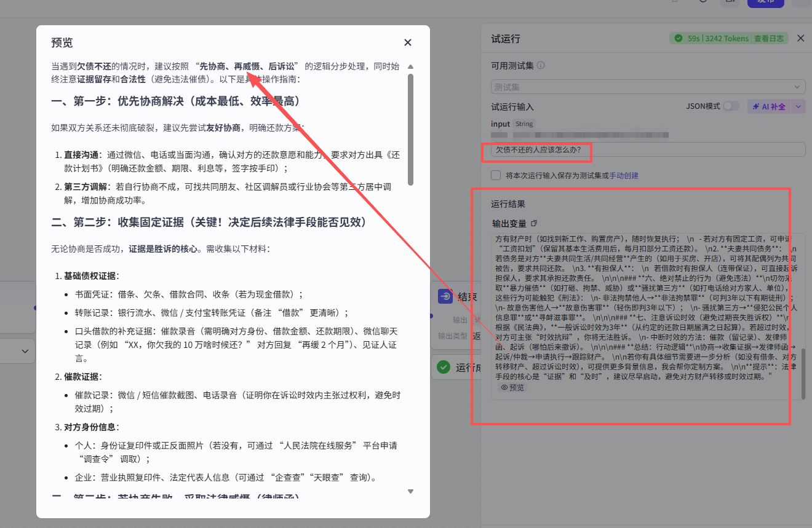
Task: Click the 预览 dialog title
Action: point(62,42)
